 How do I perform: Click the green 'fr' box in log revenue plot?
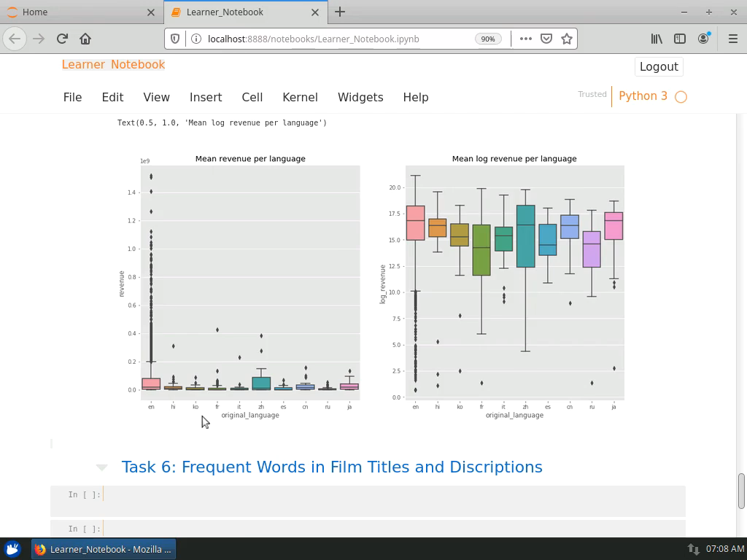[481, 250]
